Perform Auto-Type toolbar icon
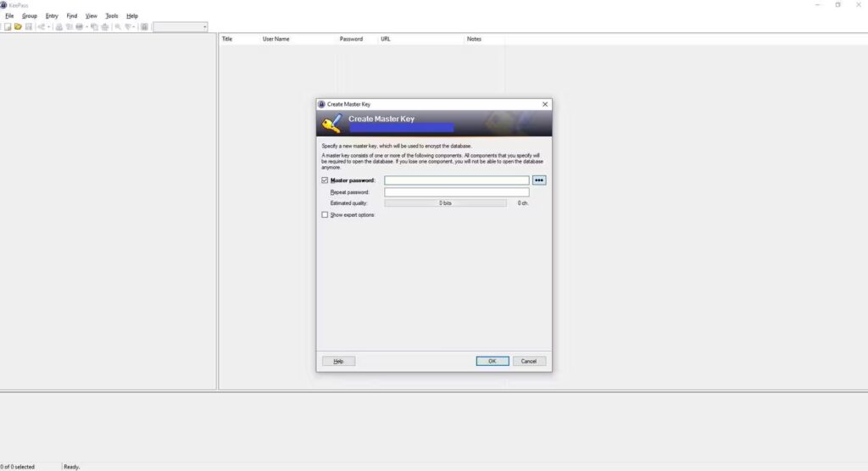The width and height of the screenshot is (868, 471). 104,26
